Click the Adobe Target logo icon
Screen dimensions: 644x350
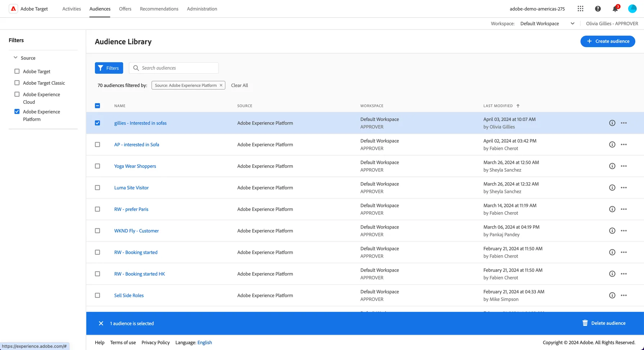13,9
